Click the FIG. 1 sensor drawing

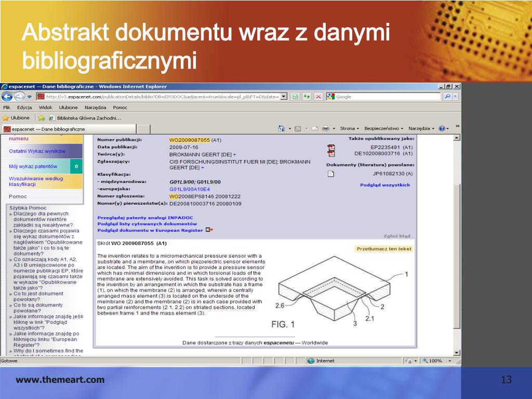click(x=340, y=292)
